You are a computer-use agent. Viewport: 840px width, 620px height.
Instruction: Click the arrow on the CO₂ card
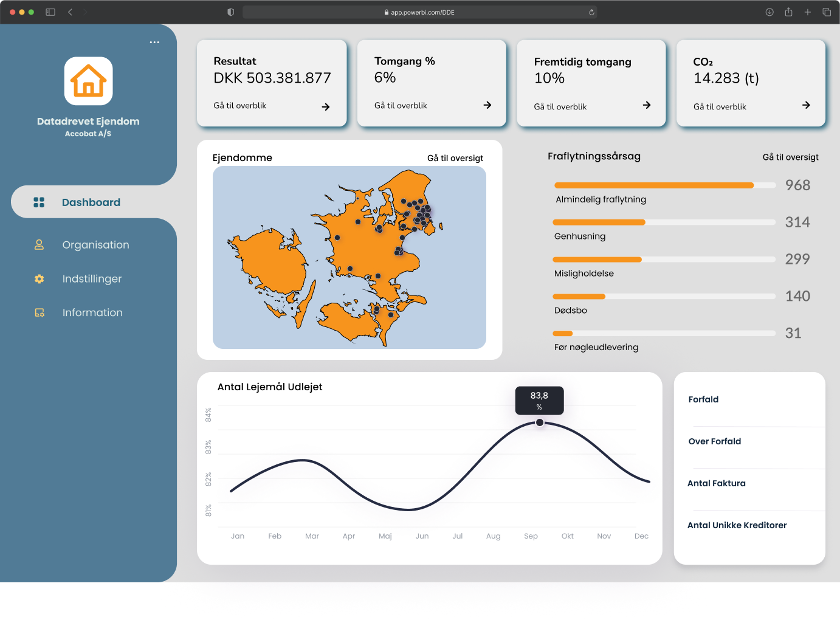pos(806,105)
